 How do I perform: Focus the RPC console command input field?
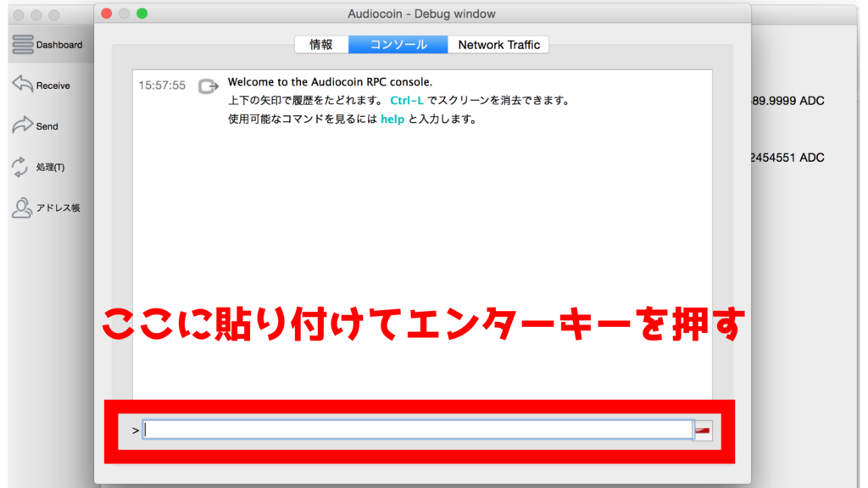(x=418, y=430)
